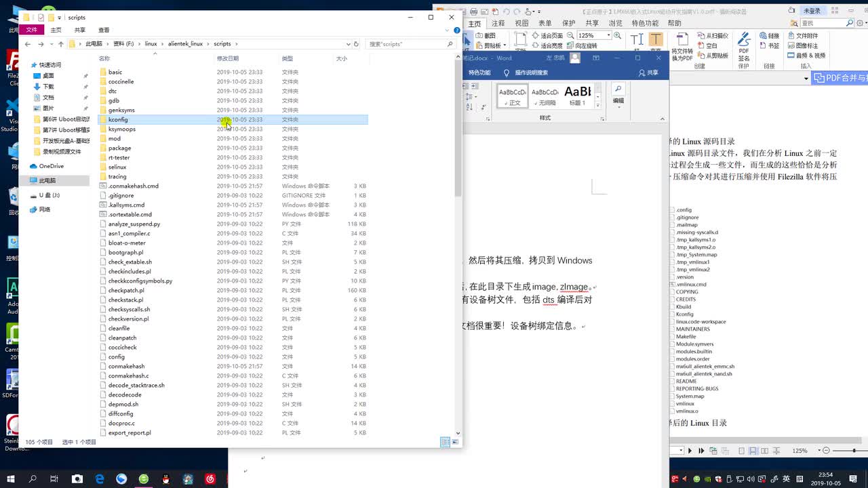The height and width of the screenshot is (488, 868).
Task: Select the highlight text tool in PDF reader
Action: (x=656, y=39)
